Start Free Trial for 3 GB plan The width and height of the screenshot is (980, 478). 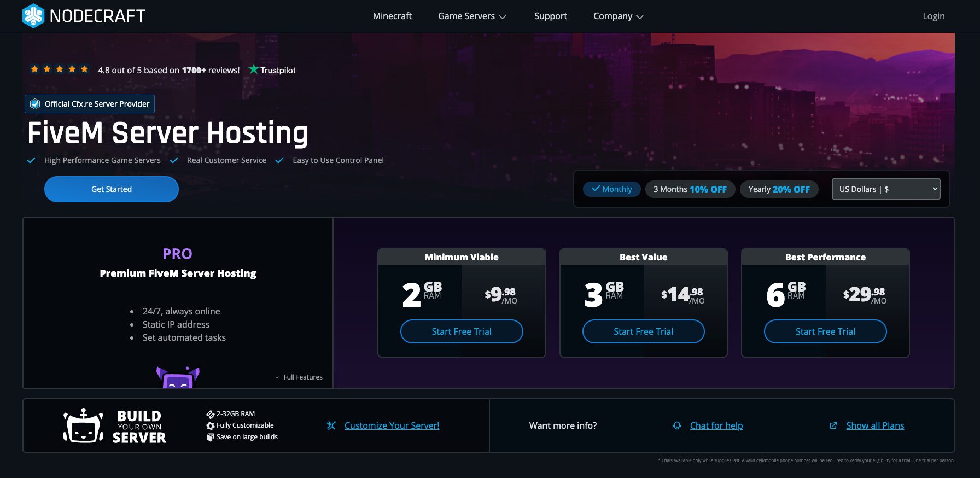(x=644, y=331)
